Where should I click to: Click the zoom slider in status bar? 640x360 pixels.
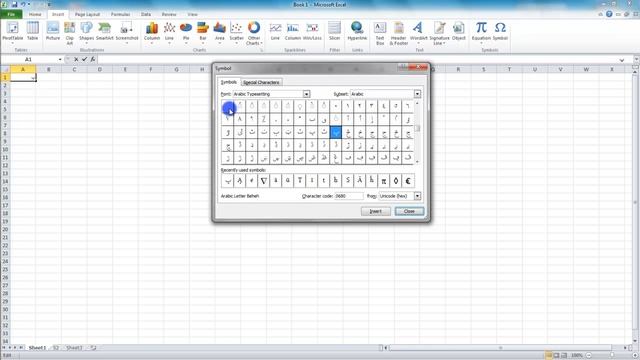[x=611, y=356]
